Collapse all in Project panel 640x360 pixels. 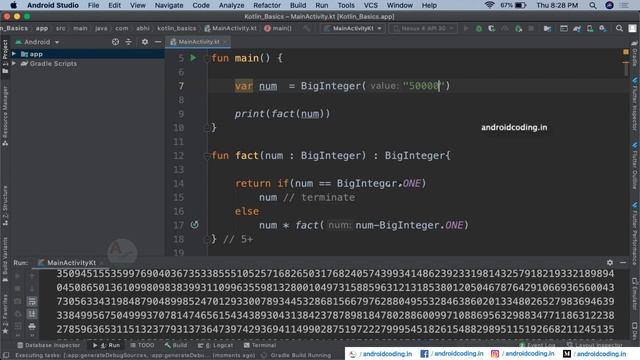(129, 42)
